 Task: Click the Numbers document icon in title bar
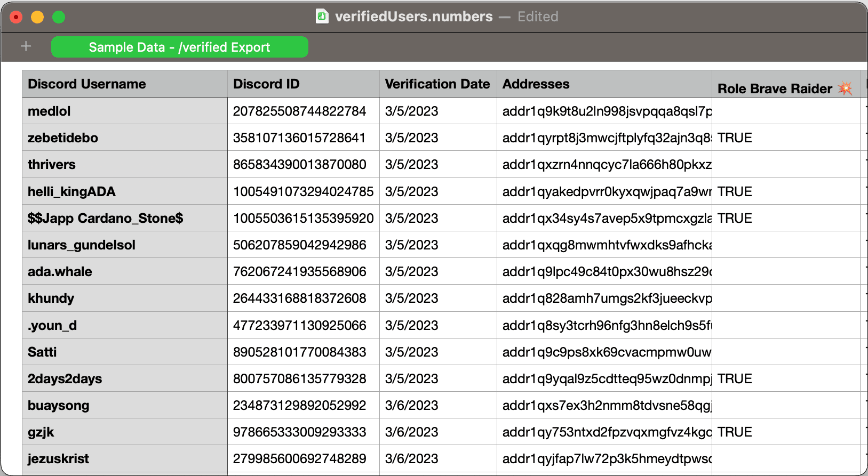pyautogui.click(x=322, y=17)
